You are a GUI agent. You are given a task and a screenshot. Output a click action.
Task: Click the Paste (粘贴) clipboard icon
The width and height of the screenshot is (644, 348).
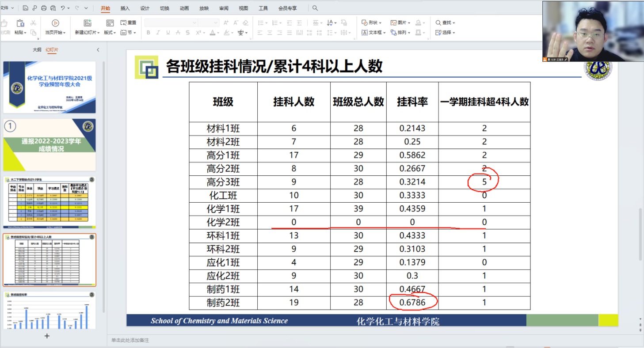(20, 23)
